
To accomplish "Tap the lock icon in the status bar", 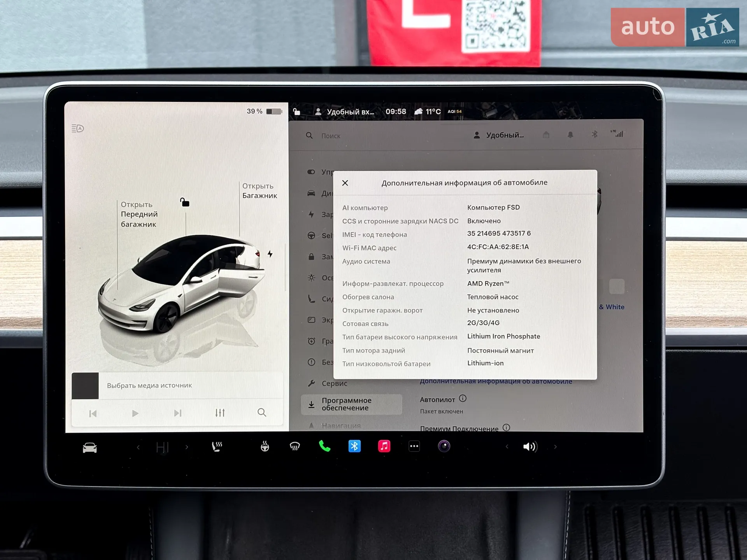I will 296,112.
